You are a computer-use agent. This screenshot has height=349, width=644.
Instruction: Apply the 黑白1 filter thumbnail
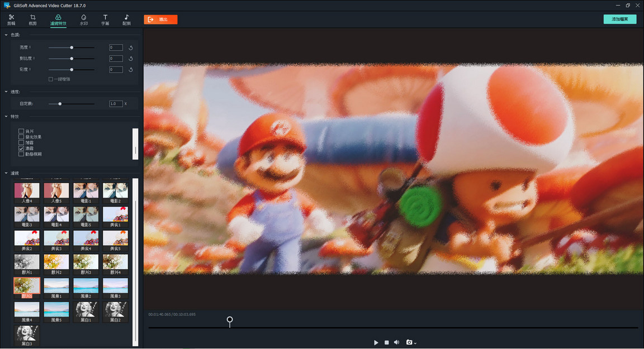point(86,312)
